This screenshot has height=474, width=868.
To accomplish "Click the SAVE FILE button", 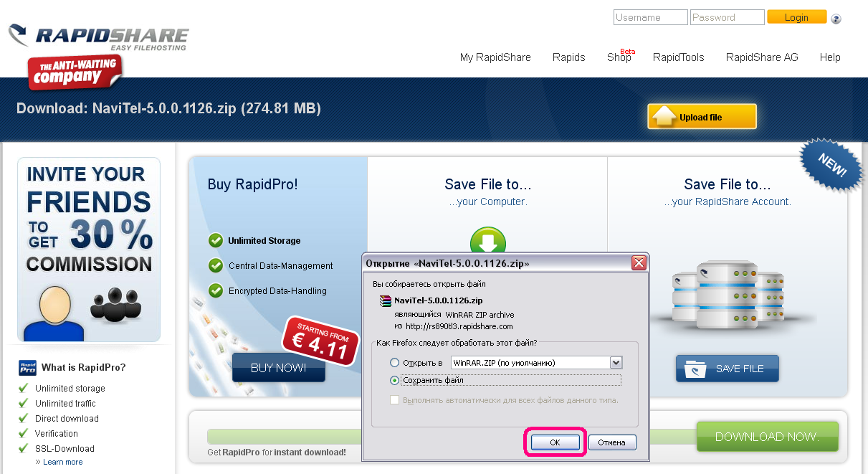I will (x=727, y=369).
